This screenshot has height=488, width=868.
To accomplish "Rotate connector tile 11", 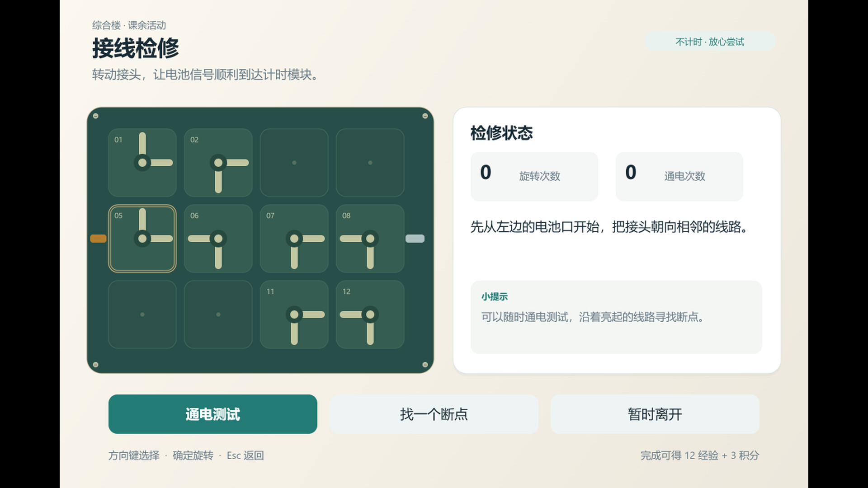I will 294,314.
